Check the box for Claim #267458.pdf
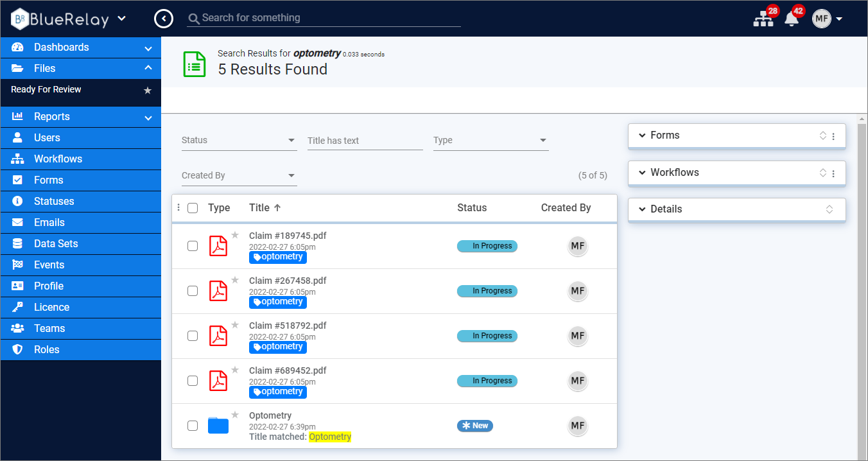 pos(193,291)
